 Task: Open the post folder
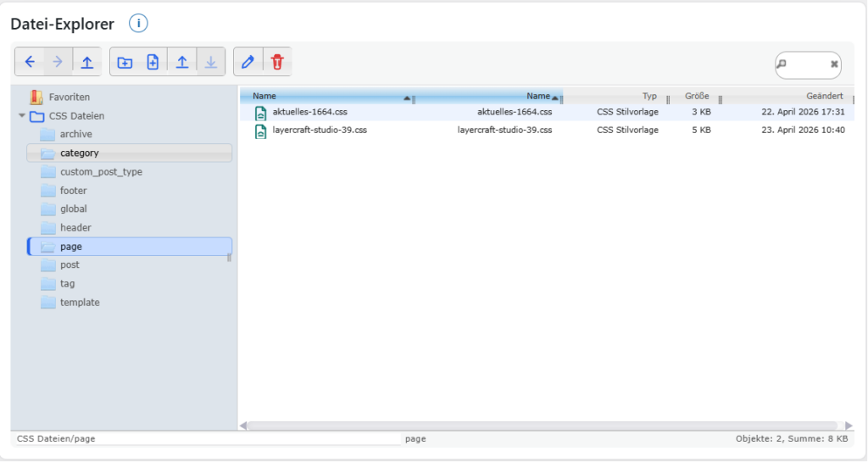70,264
